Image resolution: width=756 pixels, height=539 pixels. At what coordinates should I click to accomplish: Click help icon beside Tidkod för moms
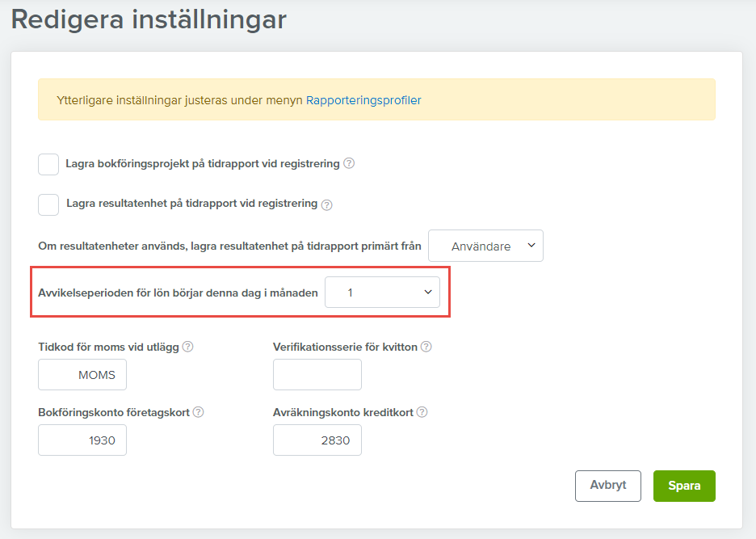[188, 347]
